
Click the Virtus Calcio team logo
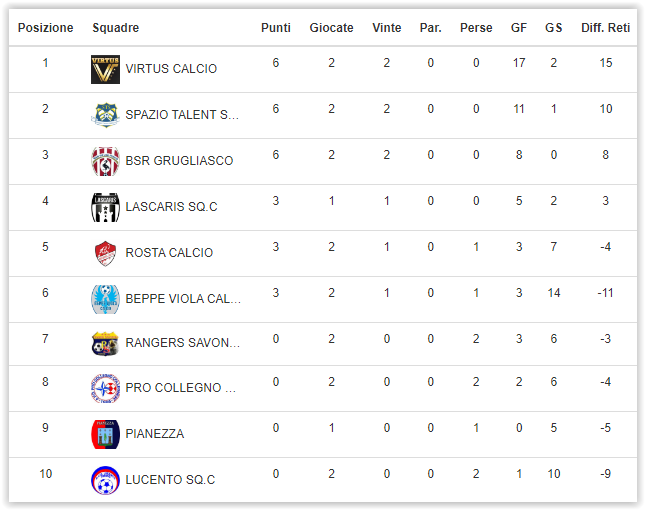click(x=105, y=69)
